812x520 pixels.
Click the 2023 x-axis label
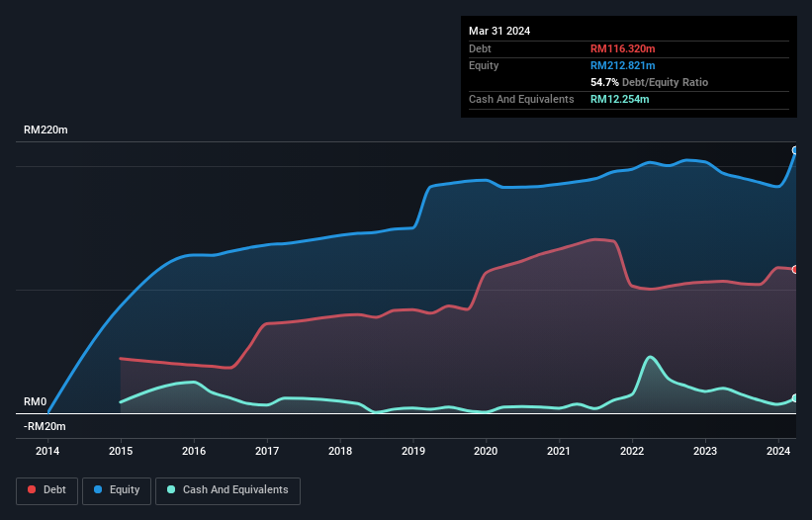(x=705, y=451)
